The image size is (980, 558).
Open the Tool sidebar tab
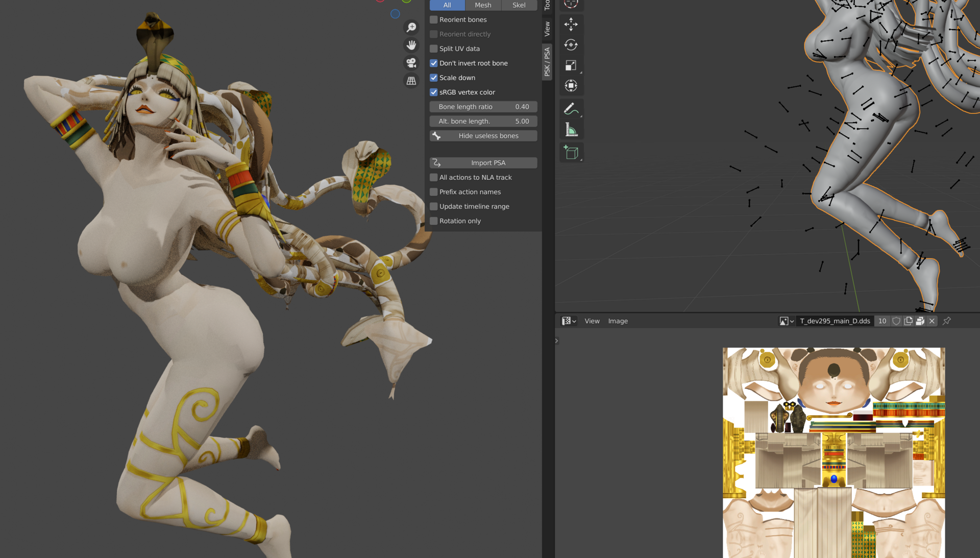(547, 6)
